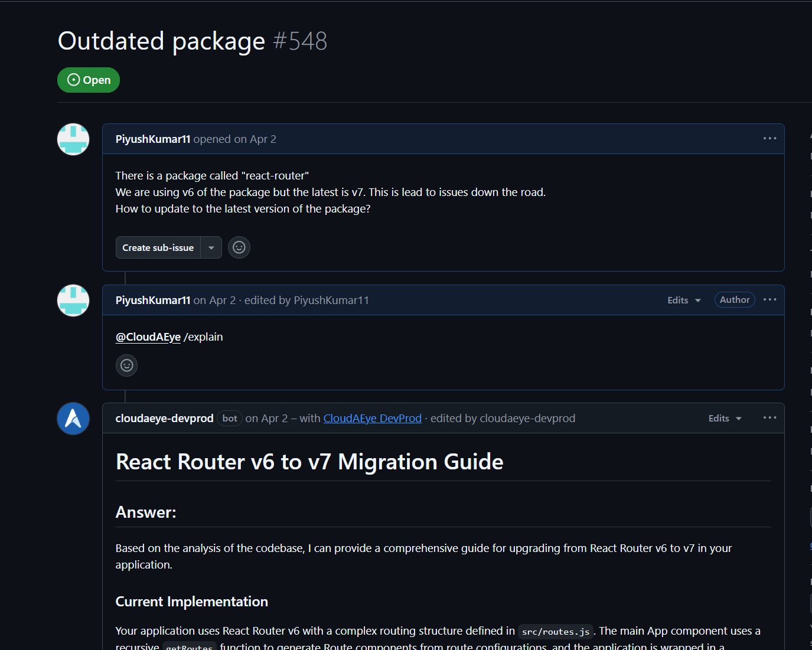Click the green Open issue status badge
The image size is (812, 650).
(89, 80)
